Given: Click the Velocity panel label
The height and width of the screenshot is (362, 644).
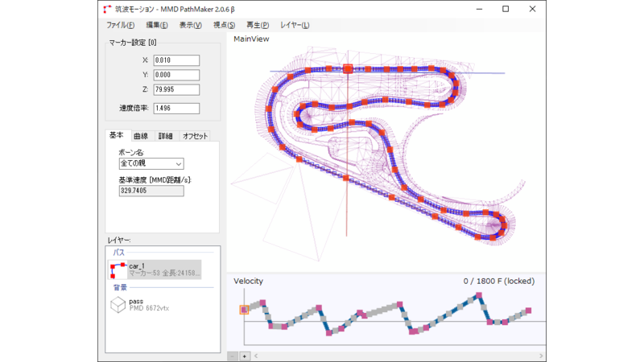Looking at the screenshot, I should click(249, 281).
